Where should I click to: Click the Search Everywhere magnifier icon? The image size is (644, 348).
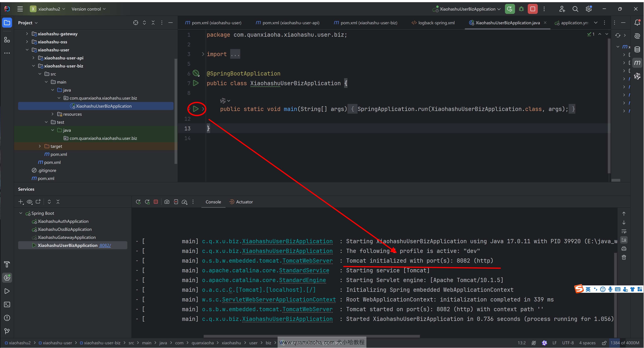point(575,9)
